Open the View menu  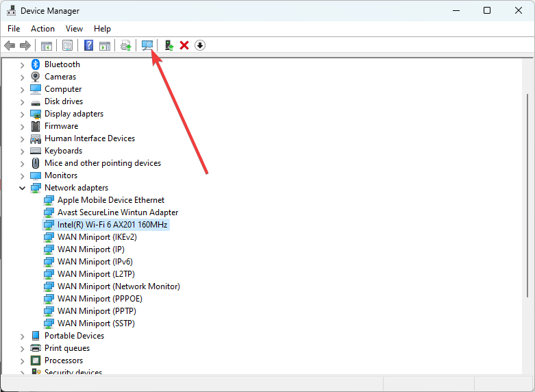click(74, 29)
